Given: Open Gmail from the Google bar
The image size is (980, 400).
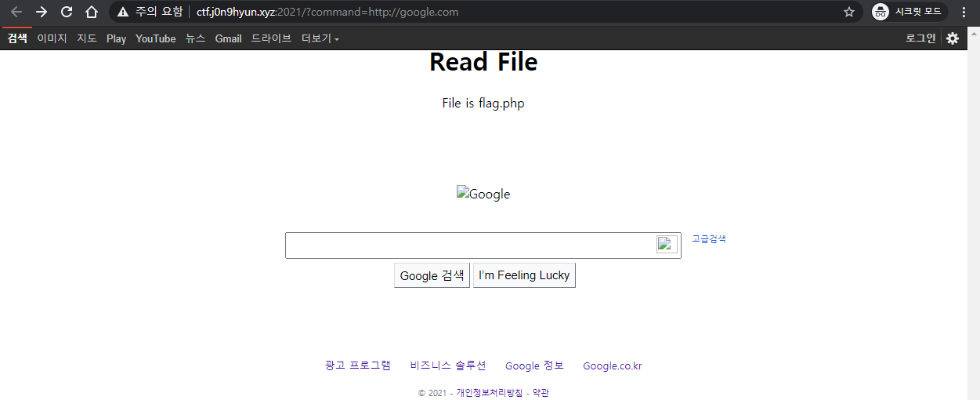Looking at the screenshot, I should [228, 38].
